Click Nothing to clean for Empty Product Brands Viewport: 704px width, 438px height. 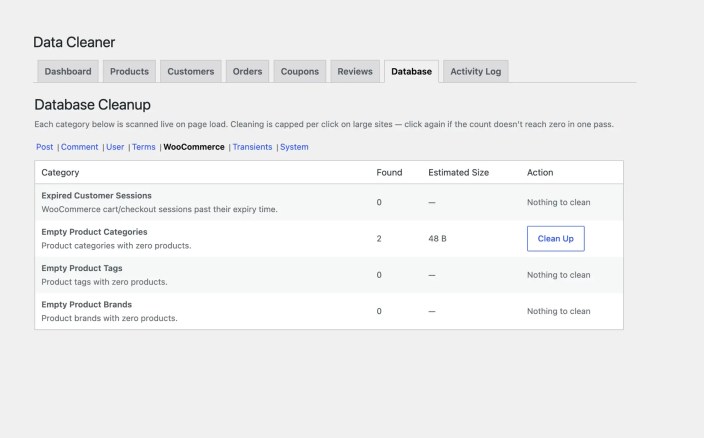coord(559,311)
